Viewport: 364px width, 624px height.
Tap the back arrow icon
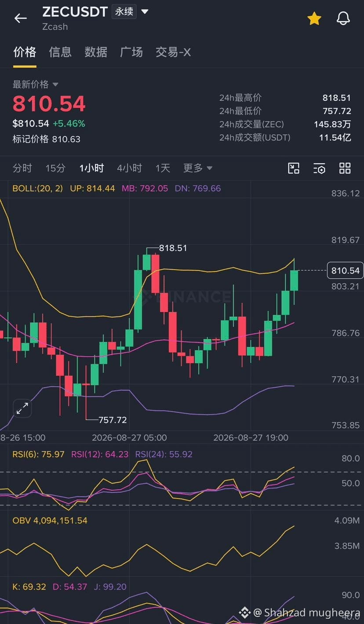20,18
